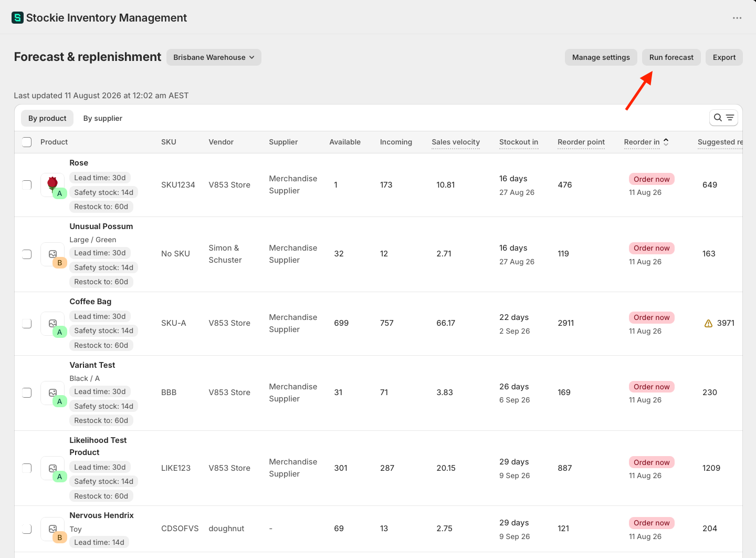756x558 pixels.
Task: Open the Brisbane Warehouse location dropdown
Action: [214, 57]
